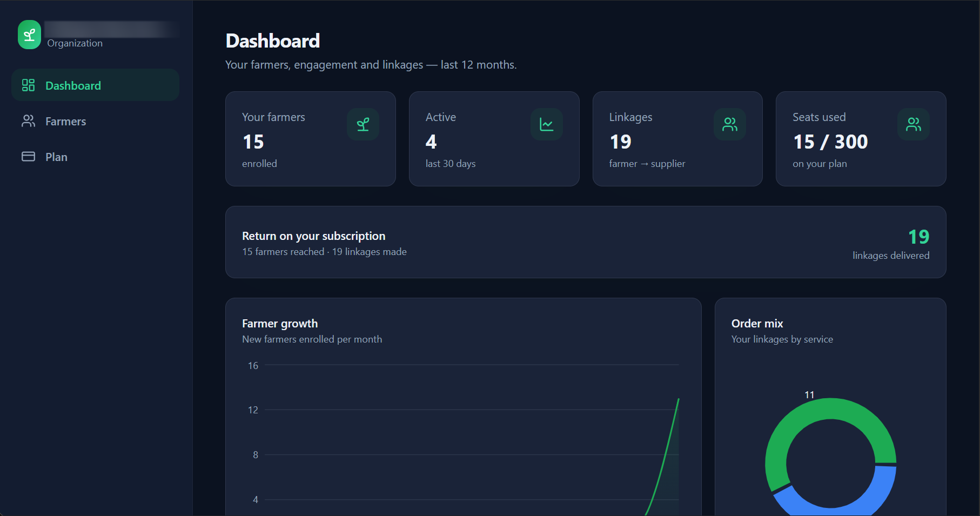This screenshot has width=980, height=516.
Task: Go to the Plan menu item
Action: [x=95, y=157]
